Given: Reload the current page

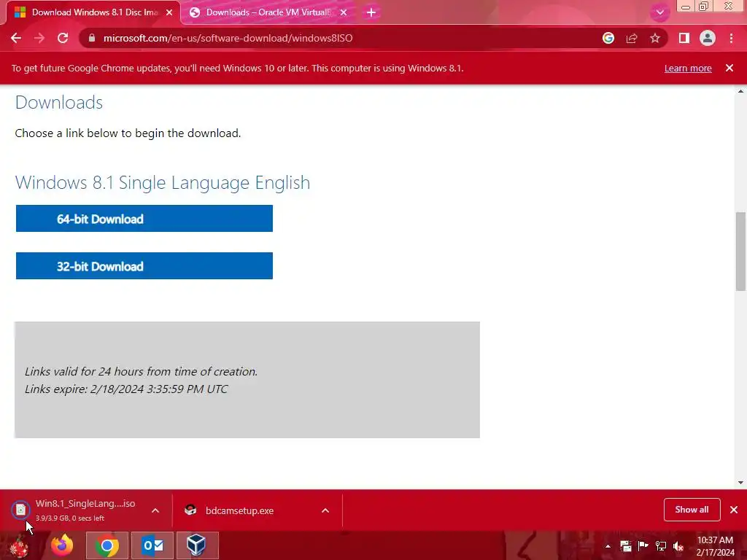Looking at the screenshot, I should [x=63, y=38].
